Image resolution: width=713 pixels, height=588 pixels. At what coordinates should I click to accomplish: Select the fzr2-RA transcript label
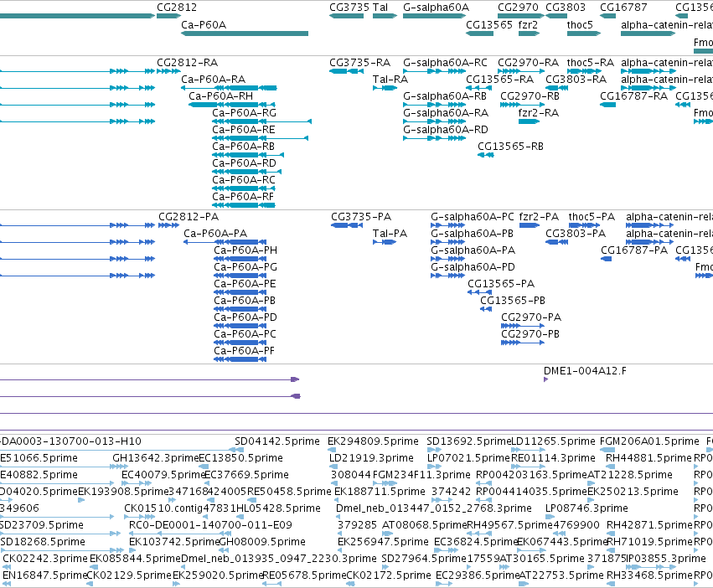pos(539,113)
